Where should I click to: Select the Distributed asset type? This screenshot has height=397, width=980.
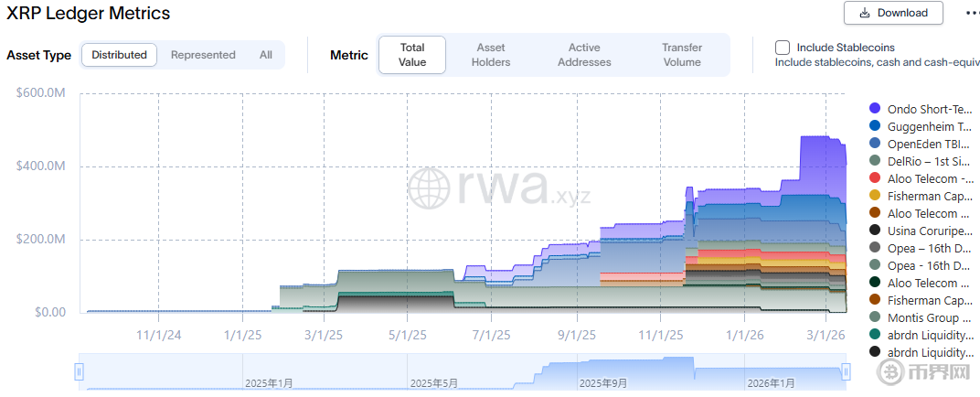coord(120,55)
